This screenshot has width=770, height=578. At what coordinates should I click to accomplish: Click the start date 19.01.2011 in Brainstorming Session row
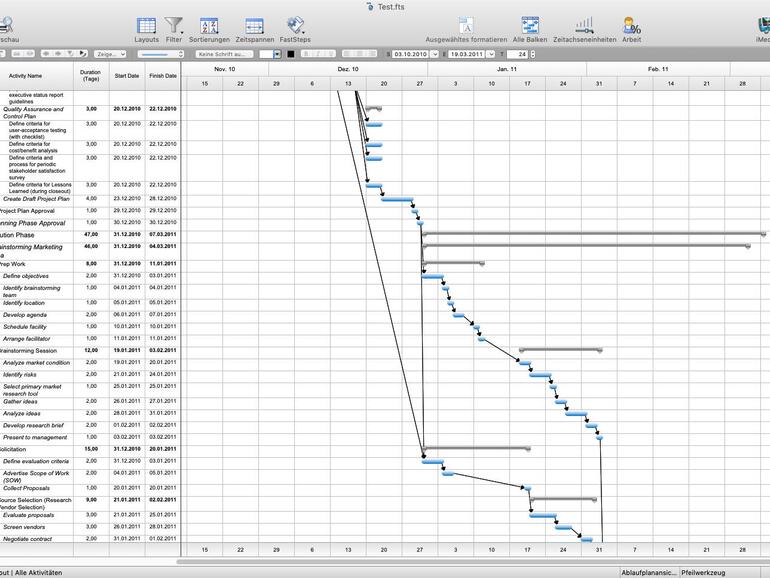pos(127,351)
